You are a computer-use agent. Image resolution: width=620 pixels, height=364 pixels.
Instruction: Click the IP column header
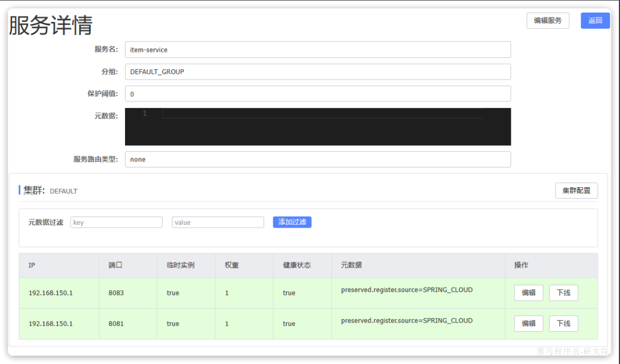coord(33,265)
